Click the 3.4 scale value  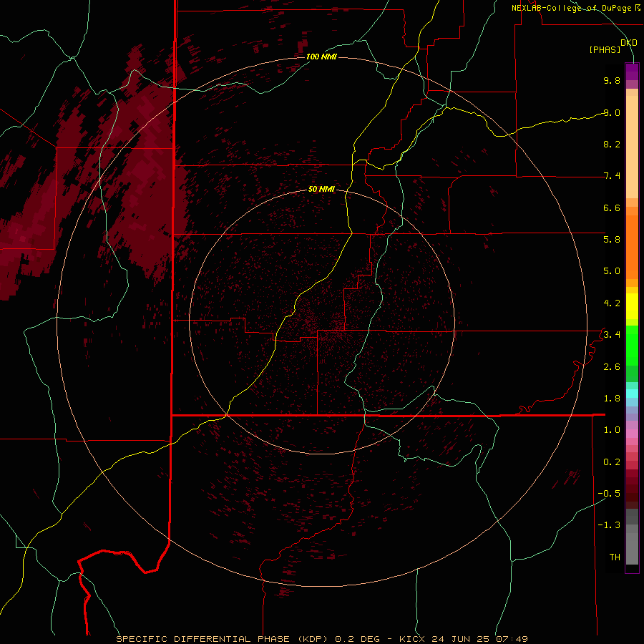pyautogui.click(x=612, y=335)
